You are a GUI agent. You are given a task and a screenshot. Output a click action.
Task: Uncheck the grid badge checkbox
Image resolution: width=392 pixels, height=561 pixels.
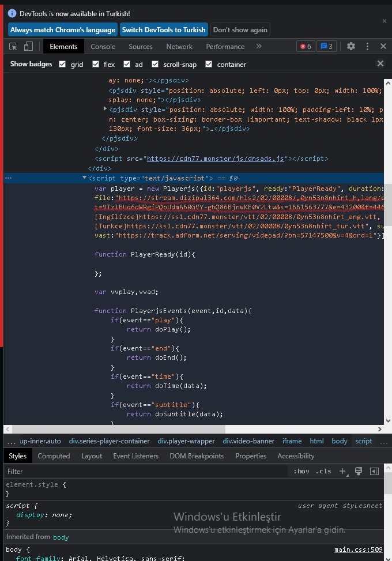pyautogui.click(x=62, y=64)
